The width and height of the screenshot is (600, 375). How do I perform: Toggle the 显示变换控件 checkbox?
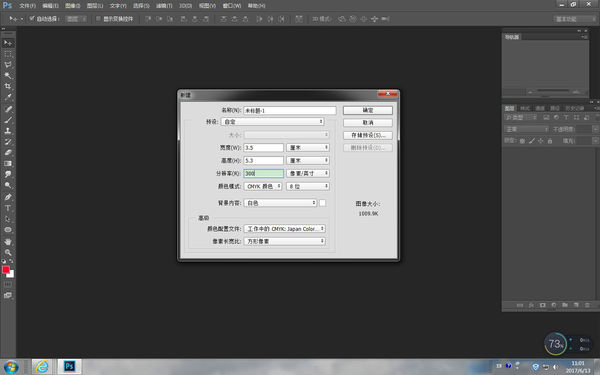click(x=98, y=18)
